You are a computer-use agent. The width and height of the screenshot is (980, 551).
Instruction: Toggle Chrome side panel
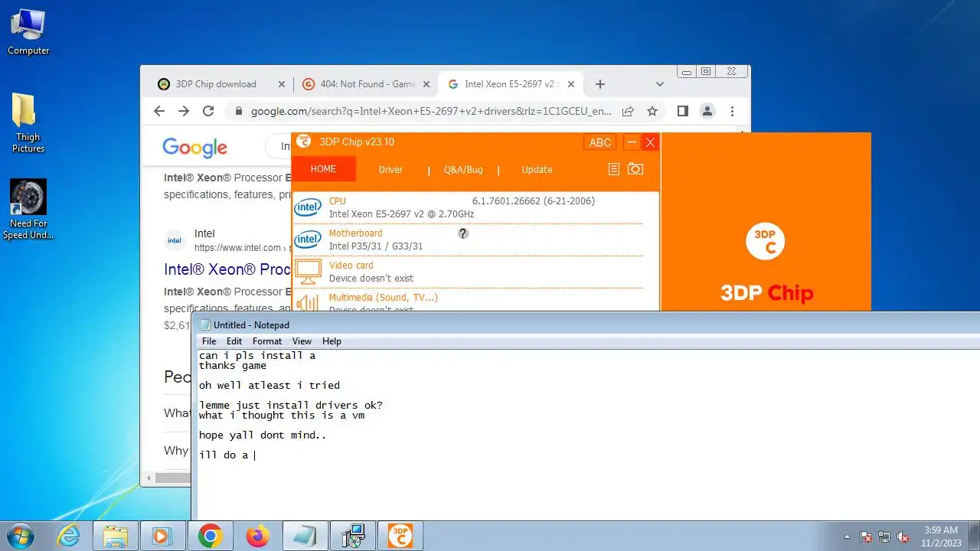(x=683, y=111)
